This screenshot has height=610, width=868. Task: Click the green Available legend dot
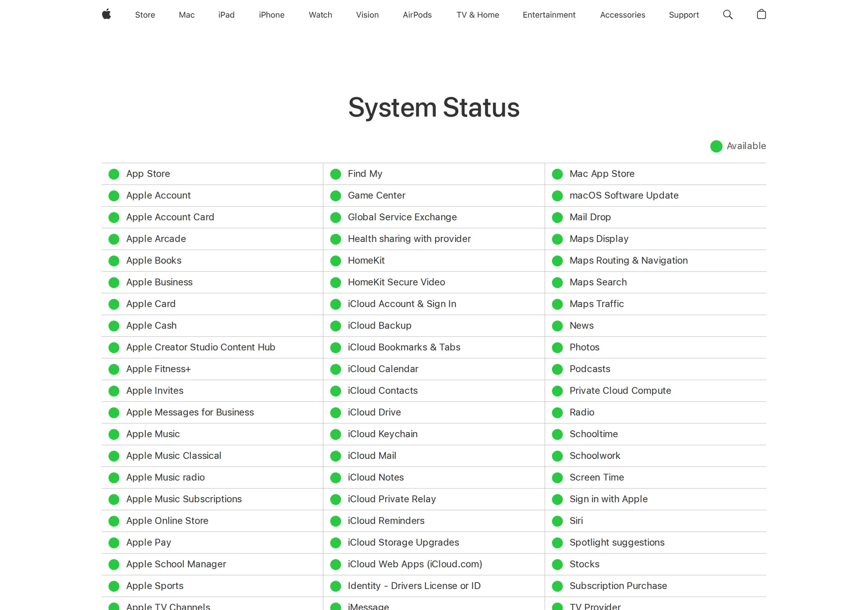(x=716, y=146)
